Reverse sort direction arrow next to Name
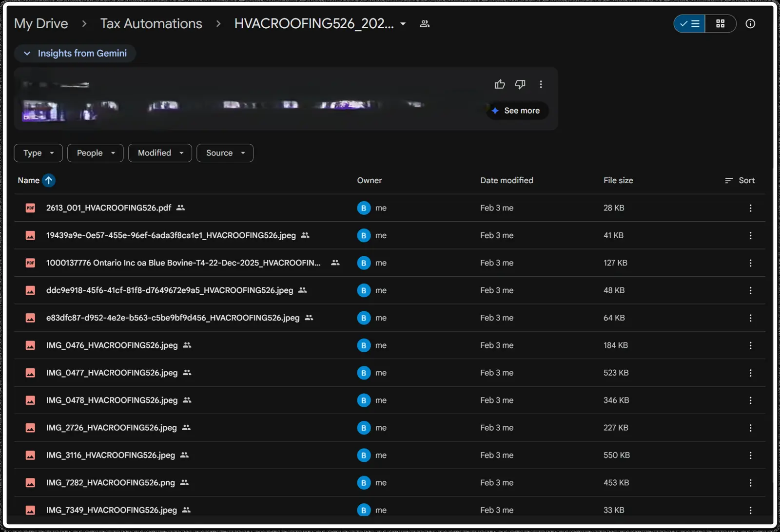The width and height of the screenshot is (780, 532). [49, 180]
